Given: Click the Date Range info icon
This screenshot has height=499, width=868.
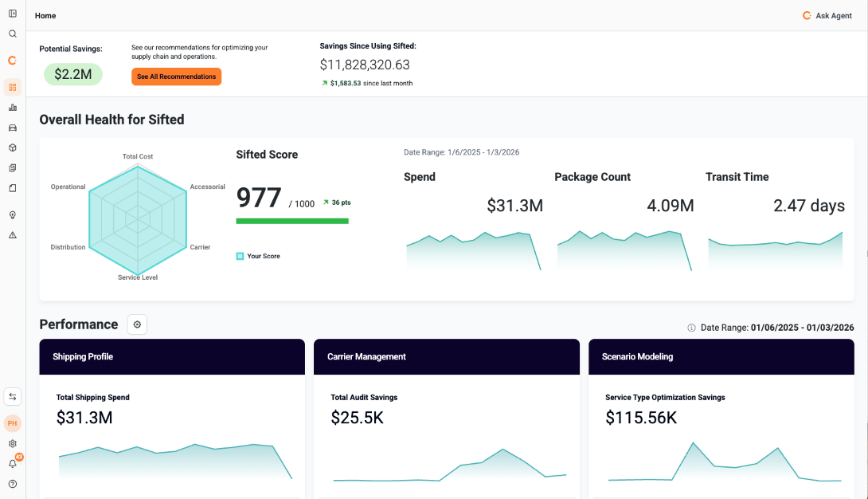Looking at the screenshot, I should (691, 328).
